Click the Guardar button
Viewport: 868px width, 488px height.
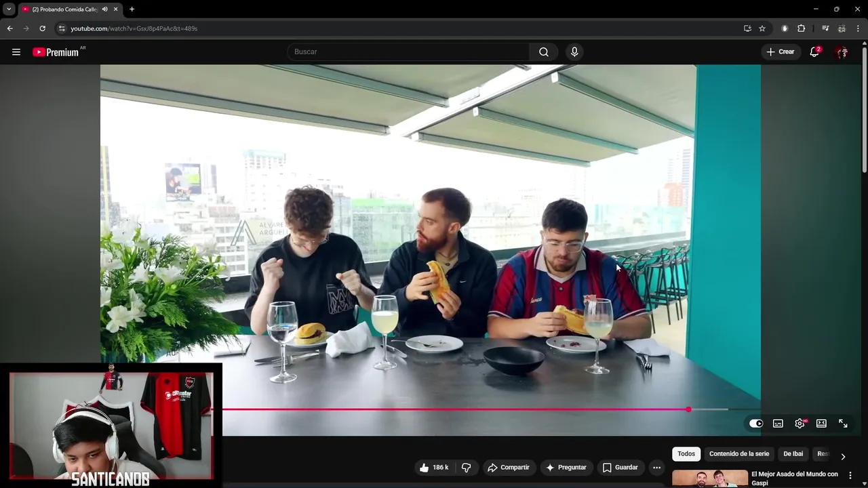pyautogui.click(x=620, y=468)
